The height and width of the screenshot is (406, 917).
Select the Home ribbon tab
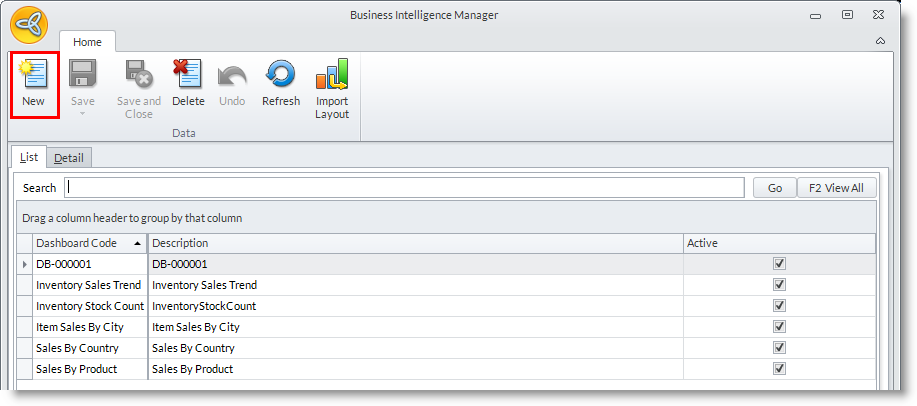pos(87,42)
